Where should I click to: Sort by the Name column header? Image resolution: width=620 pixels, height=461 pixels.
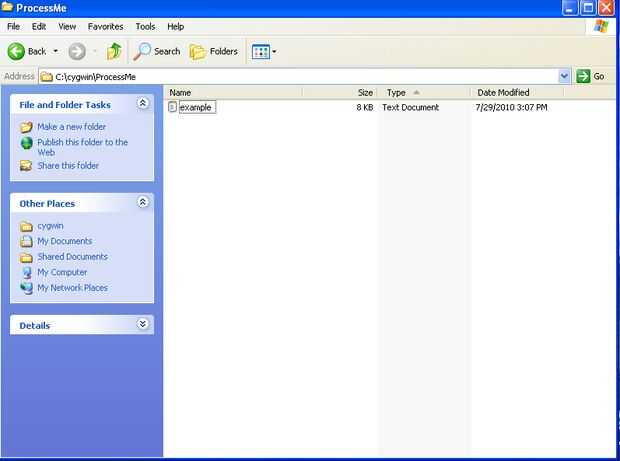[233, 93]
